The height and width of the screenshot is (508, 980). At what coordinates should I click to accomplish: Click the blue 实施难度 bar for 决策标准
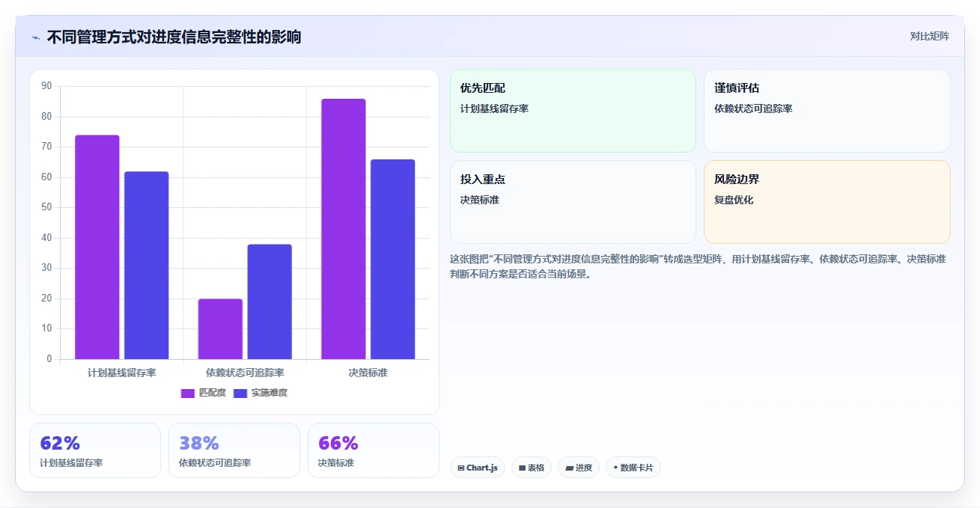point(393,259)
